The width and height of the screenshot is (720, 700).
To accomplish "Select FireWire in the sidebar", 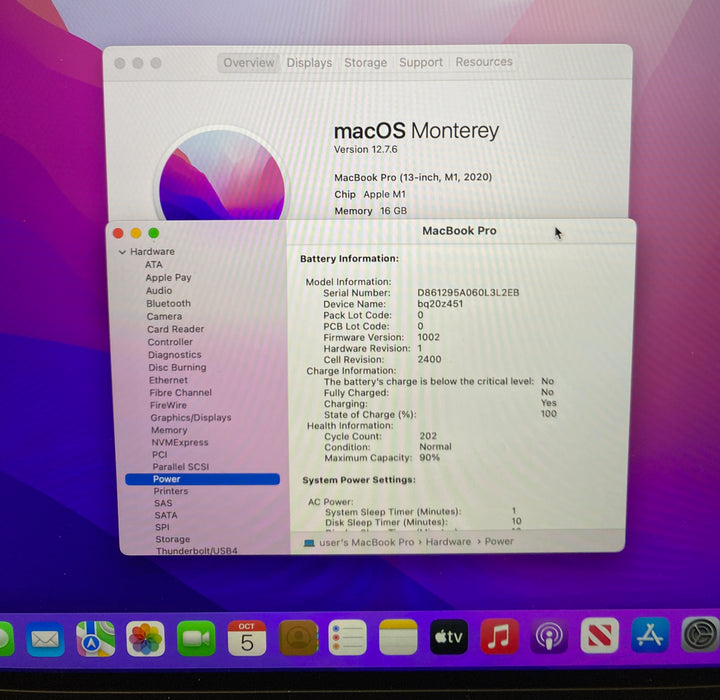I will point(168,405).
